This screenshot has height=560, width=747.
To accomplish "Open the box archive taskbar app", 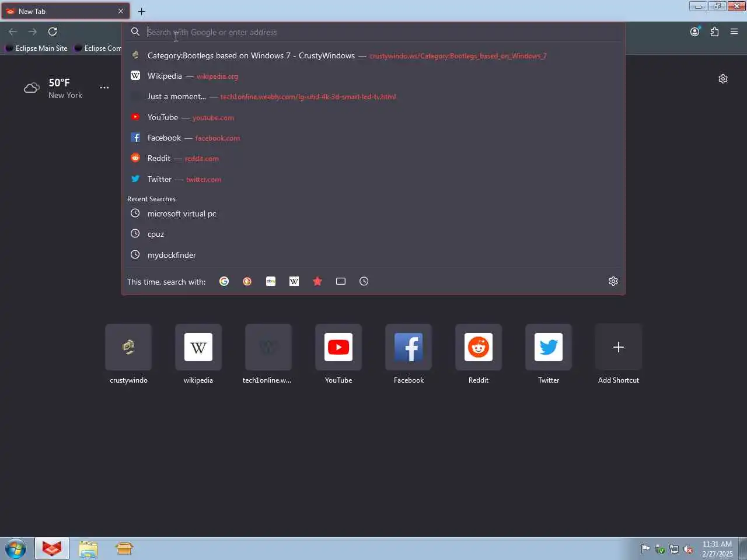I will tap(124, 549).
